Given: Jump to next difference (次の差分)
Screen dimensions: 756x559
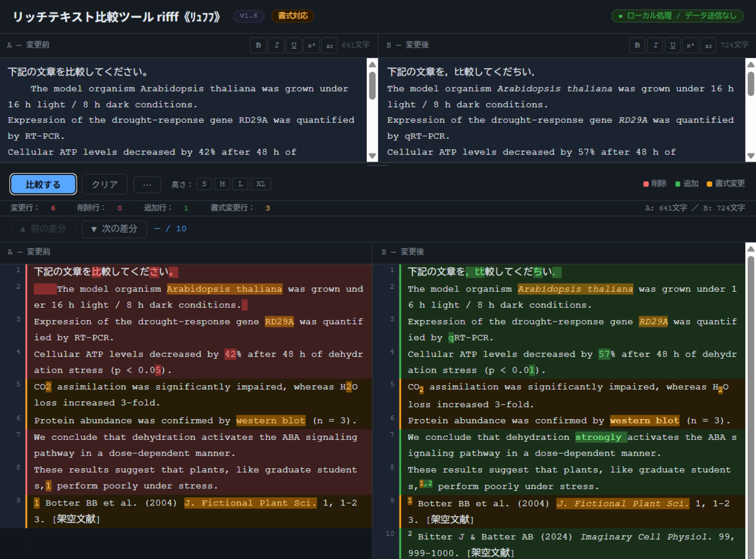Looking at the screenshot, I should [x=114, y=229].
